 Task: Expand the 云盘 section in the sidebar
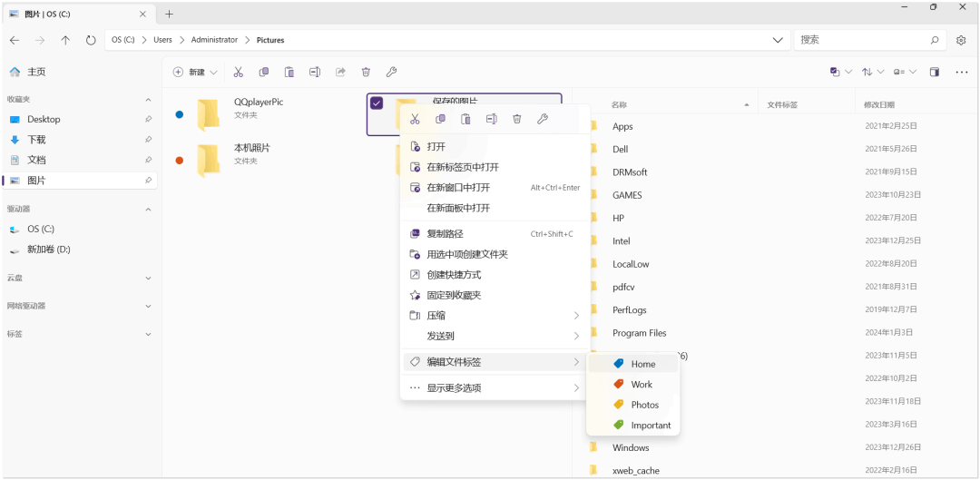click(148, 278)
